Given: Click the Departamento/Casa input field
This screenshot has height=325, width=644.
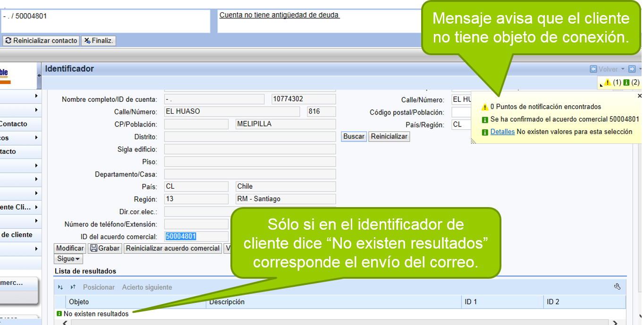Looking at the screenshot, I should coord(250,174).
